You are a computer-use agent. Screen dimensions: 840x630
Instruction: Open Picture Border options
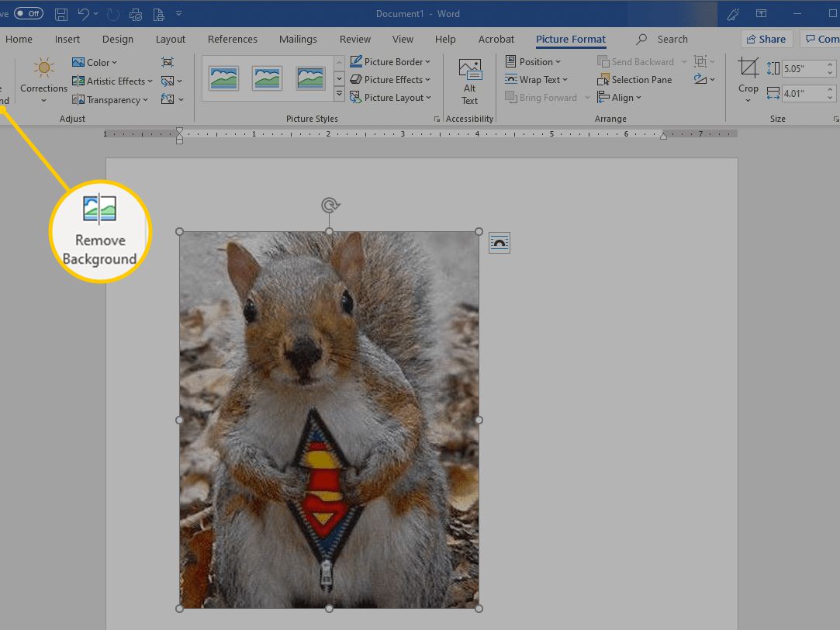[390, 61]
